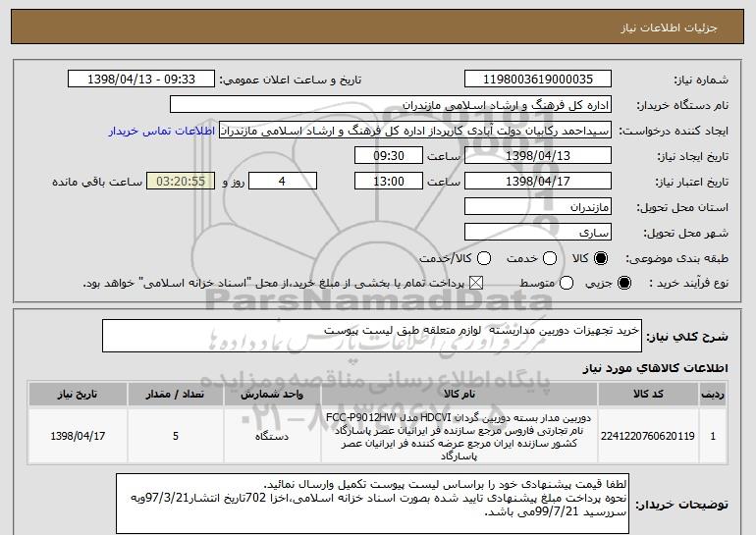The width and height of the screenshot is (756, 535).
Task: Click the general need description text box
Action: coord(372,336)
